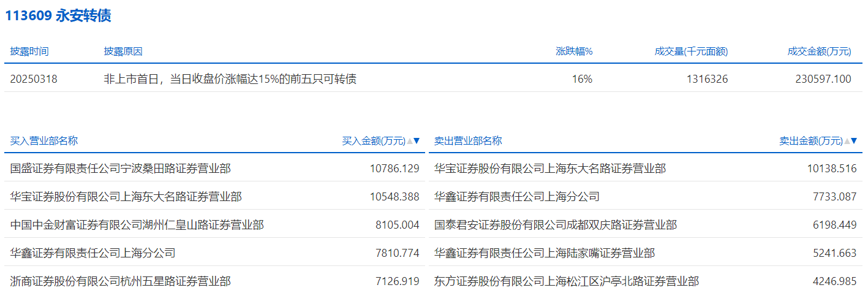Select buyer 华鑫证券上海分公司

point(93,253)
